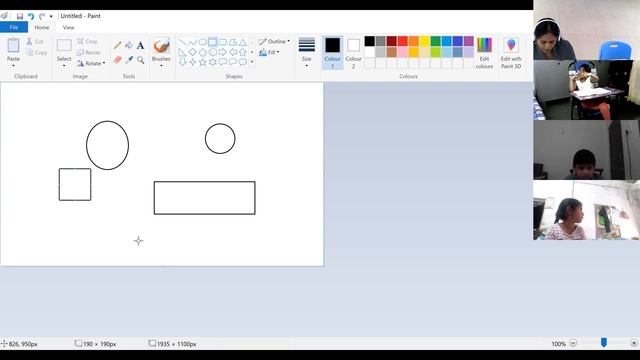Select the Pencil tool
Image resolution: width=640 pixels, height=360 pixels.
[118, 45]
